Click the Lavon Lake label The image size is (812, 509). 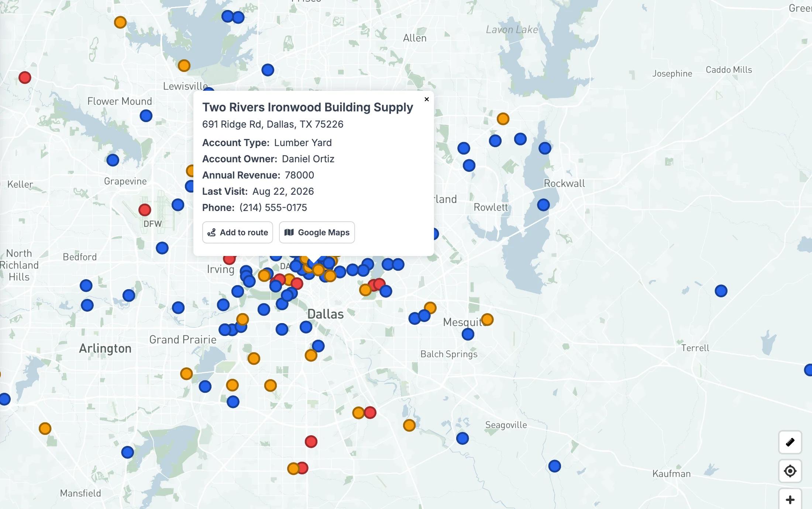coord(512,30)
